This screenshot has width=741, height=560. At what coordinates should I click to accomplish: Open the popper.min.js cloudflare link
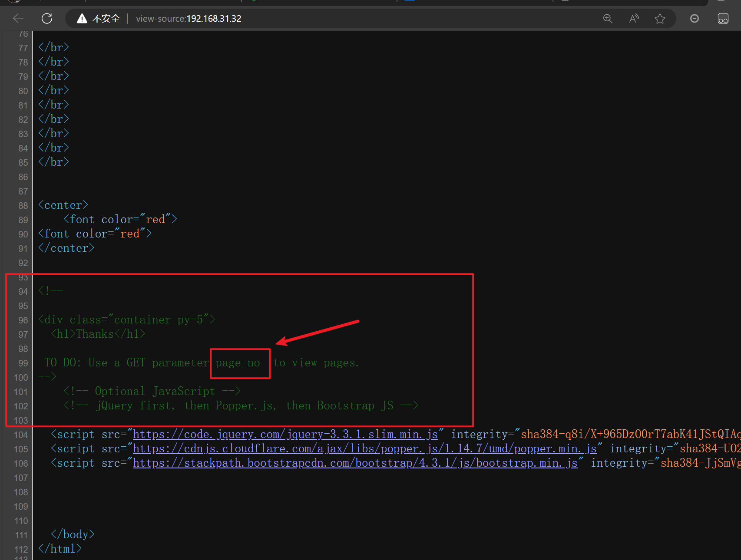pos(365,448)
